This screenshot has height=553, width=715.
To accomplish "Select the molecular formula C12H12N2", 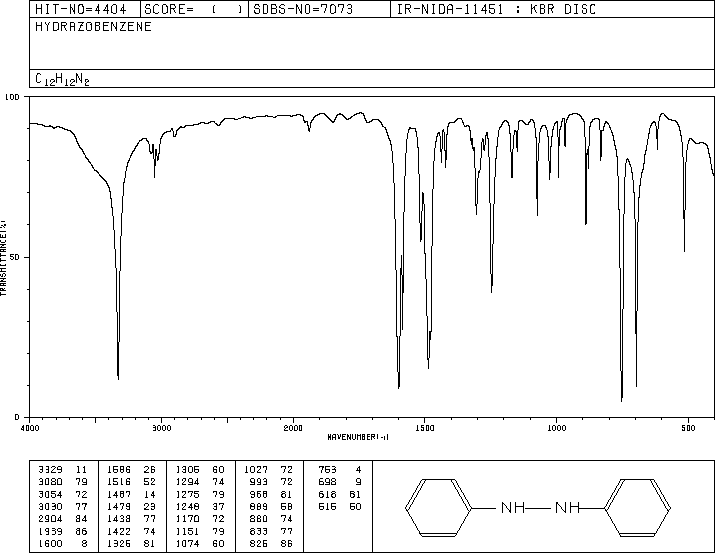I will click(x=62, y=79).
